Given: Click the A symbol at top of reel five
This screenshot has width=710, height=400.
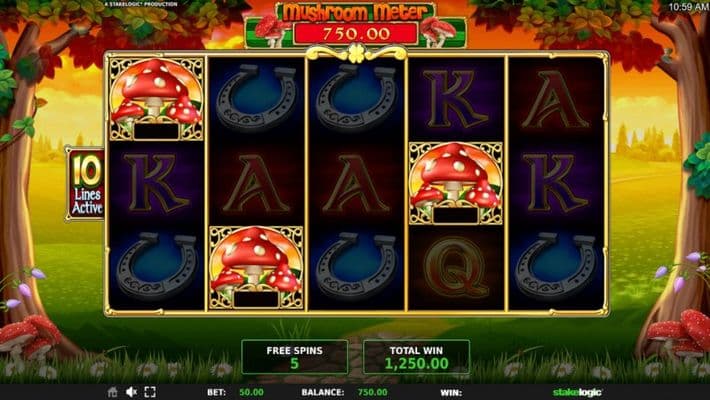Looking at the screenshot, I should [556, 99].
